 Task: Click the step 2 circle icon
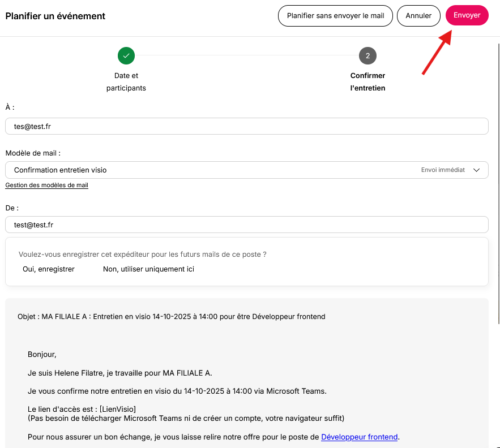[367, 56]
